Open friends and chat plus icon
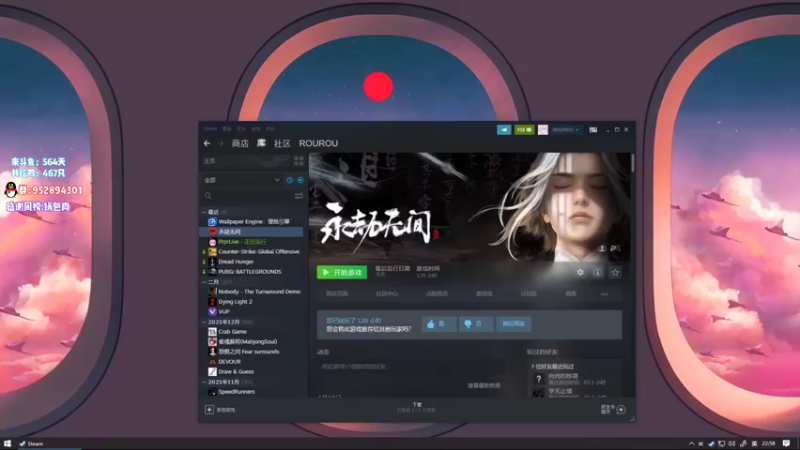 click(621, 410)
